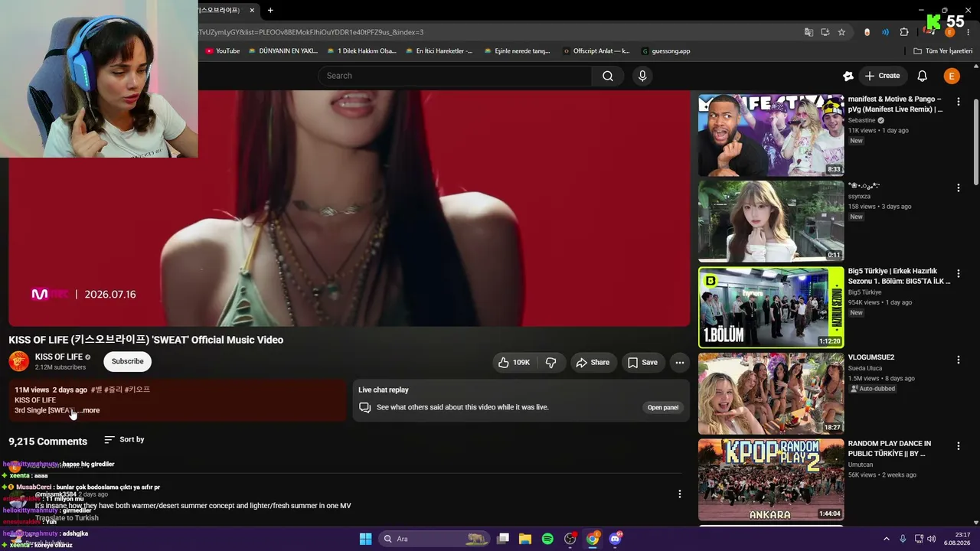Launch Spotify from the taskbar
This screenshot has height=551, width=980.
pos(547,539)
